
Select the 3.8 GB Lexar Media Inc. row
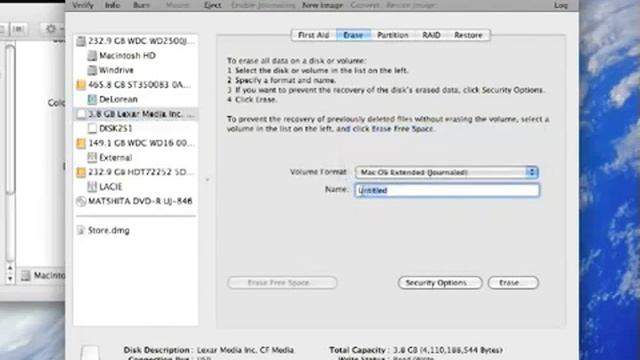click(136, 114)
